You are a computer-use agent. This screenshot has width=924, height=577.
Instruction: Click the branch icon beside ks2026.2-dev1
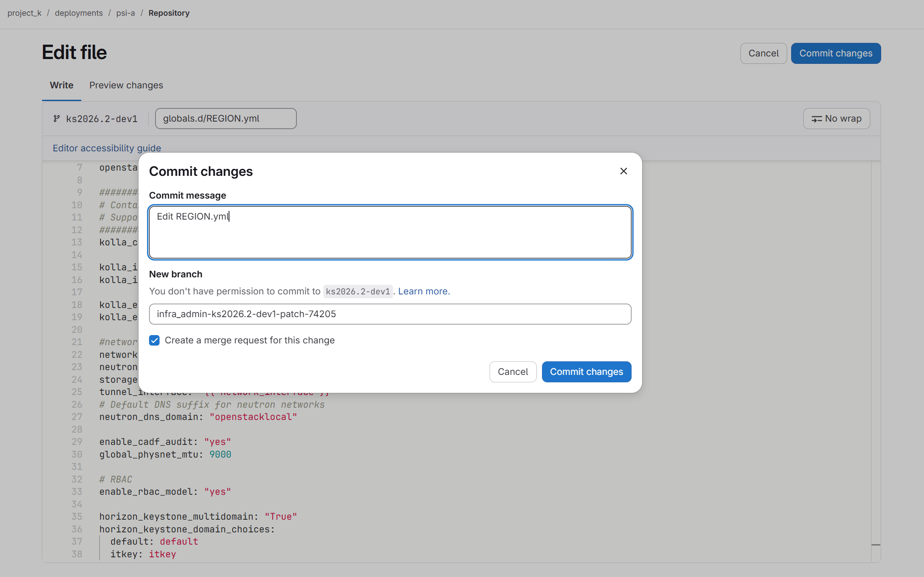56,119
